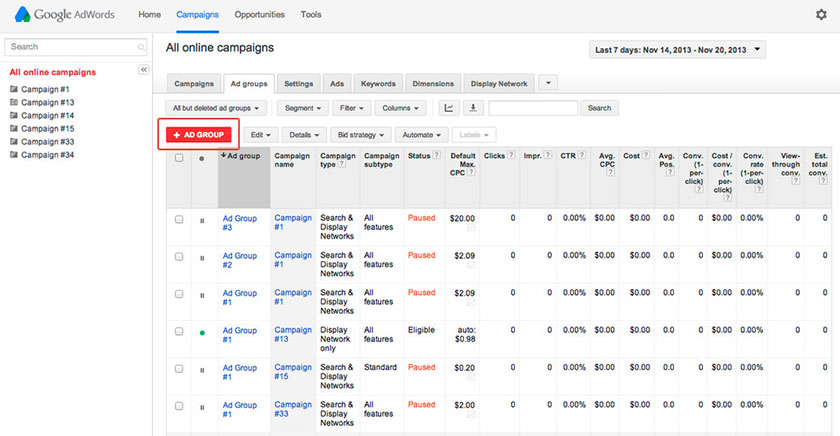Open the Campaign #13 folder icon

[13, 102]
